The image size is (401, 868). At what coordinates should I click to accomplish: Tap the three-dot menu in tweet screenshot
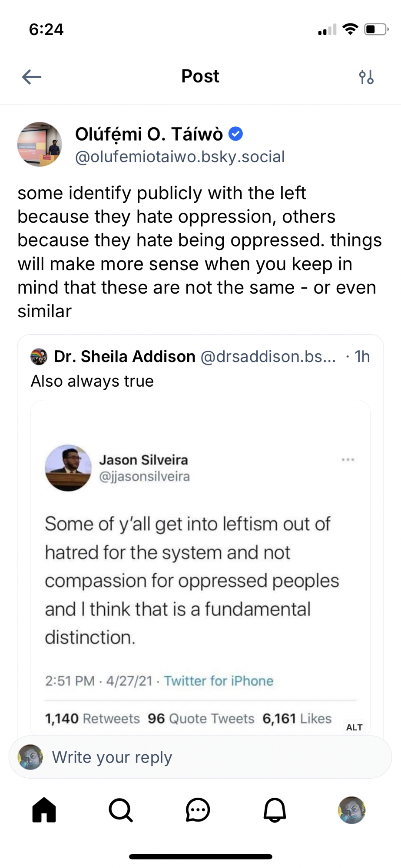[348, 460]
